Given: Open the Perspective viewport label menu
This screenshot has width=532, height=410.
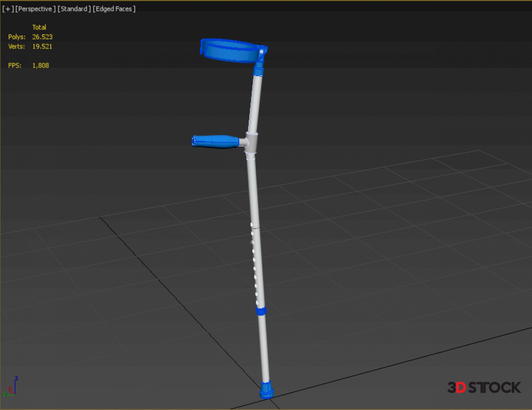Looking at the screenshot, I should [35, 9].
